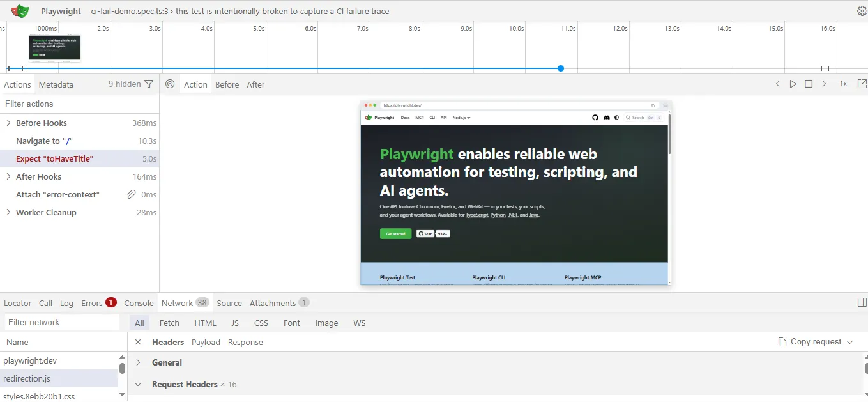Filter network by WS
The height and width of the screenshot is (402, 868).
(360, 323)
